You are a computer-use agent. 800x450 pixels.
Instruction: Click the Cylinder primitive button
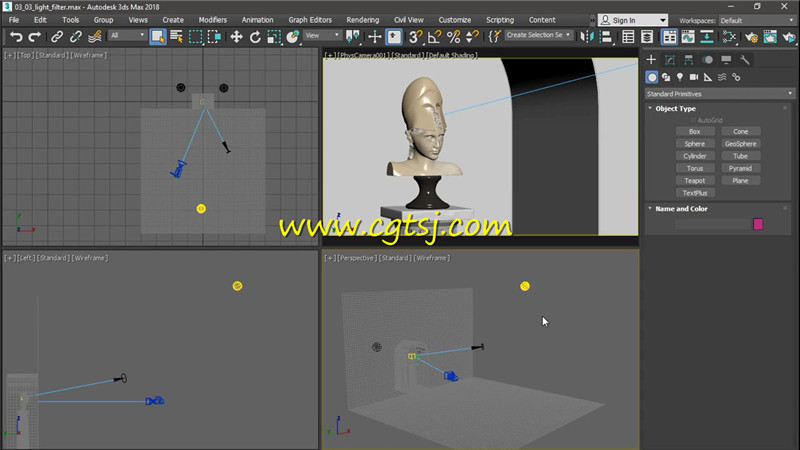[695, 156]
